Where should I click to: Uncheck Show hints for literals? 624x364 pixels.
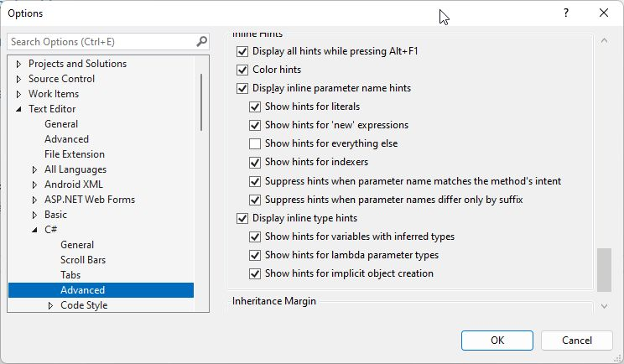tap(255, 107)
